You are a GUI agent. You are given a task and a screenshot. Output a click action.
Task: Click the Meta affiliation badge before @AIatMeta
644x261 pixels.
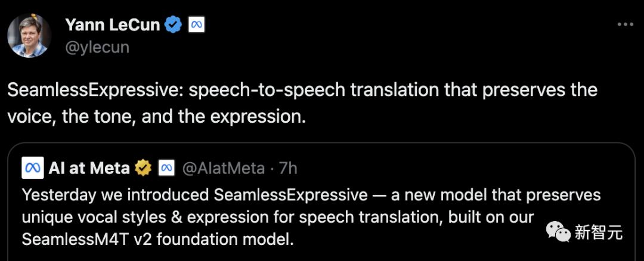point(166,169)
